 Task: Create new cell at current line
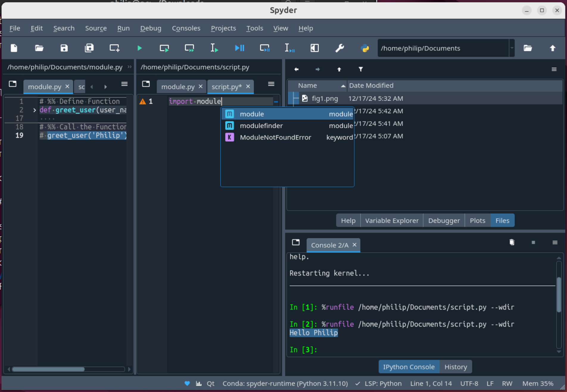coord(114,48)
